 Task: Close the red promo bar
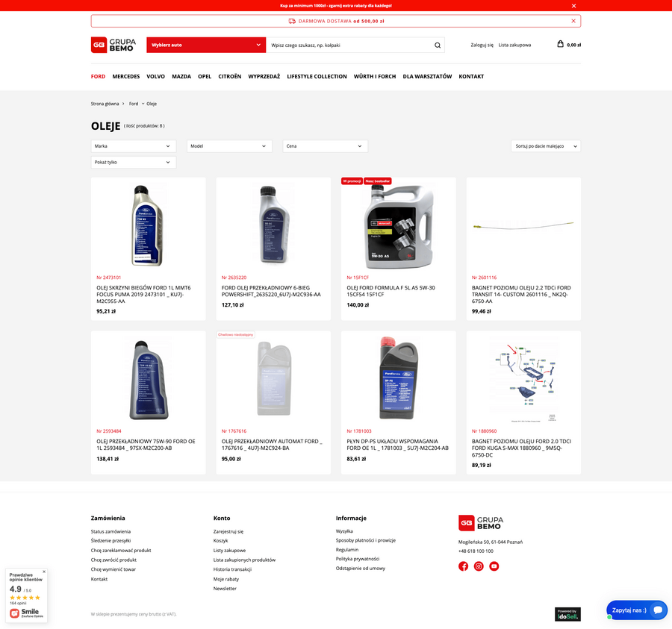click(x=573, y=5)
